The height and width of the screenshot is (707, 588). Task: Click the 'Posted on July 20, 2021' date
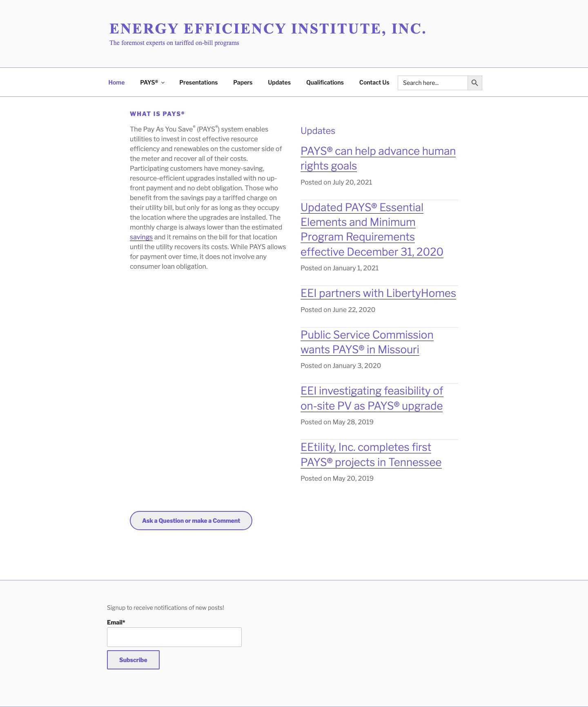click(x=336, y=182)
